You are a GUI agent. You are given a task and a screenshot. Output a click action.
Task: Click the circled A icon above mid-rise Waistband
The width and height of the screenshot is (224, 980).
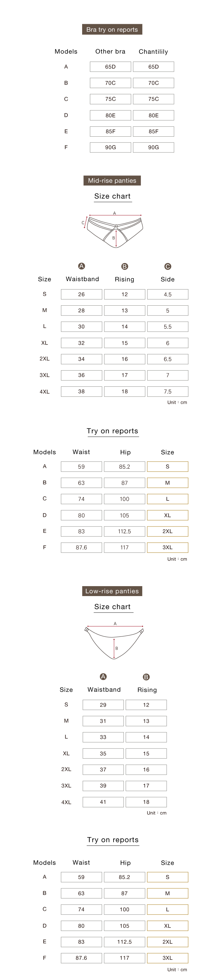coord(82,266)
